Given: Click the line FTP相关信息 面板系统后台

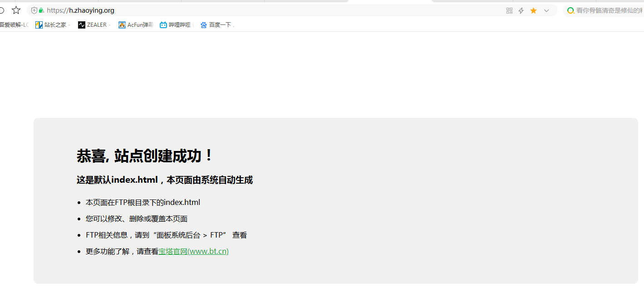Looking at the screenshot, I should pos(166,235).
